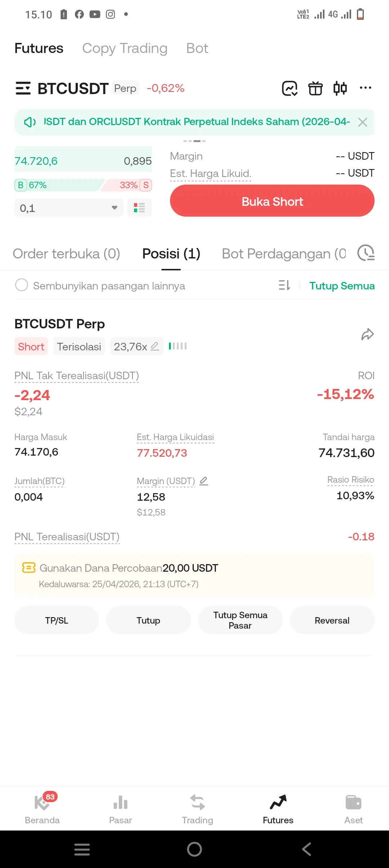The width and height of the screenshot is (389, 868).
Task: Switch to the Copy Trading tab
Action: [125, 48]
